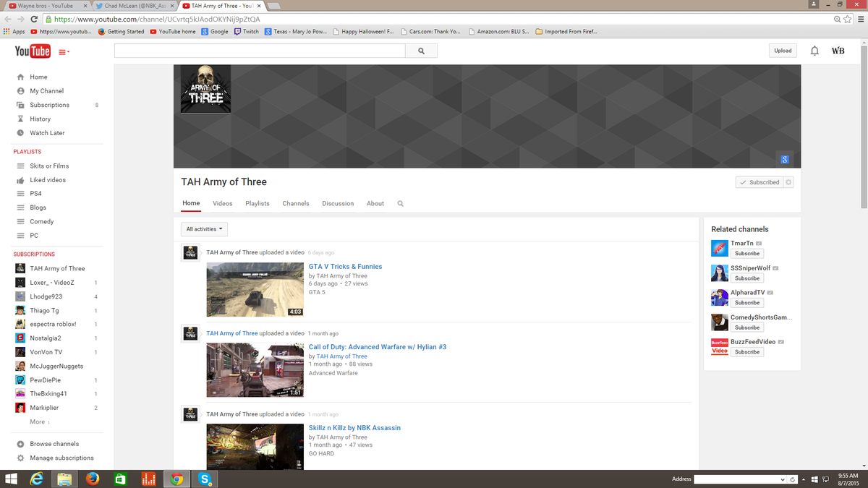Open Loxer_ - VideoZ subscription
Screen dimensions: 868x488
pyautogui.click(x=52, y=283)
